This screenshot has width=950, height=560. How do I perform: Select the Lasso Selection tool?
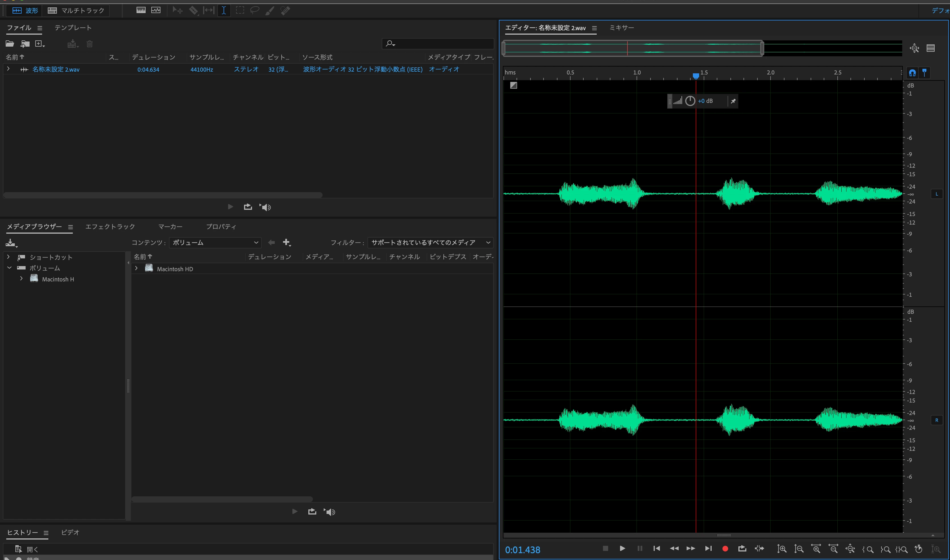point(255,10)
